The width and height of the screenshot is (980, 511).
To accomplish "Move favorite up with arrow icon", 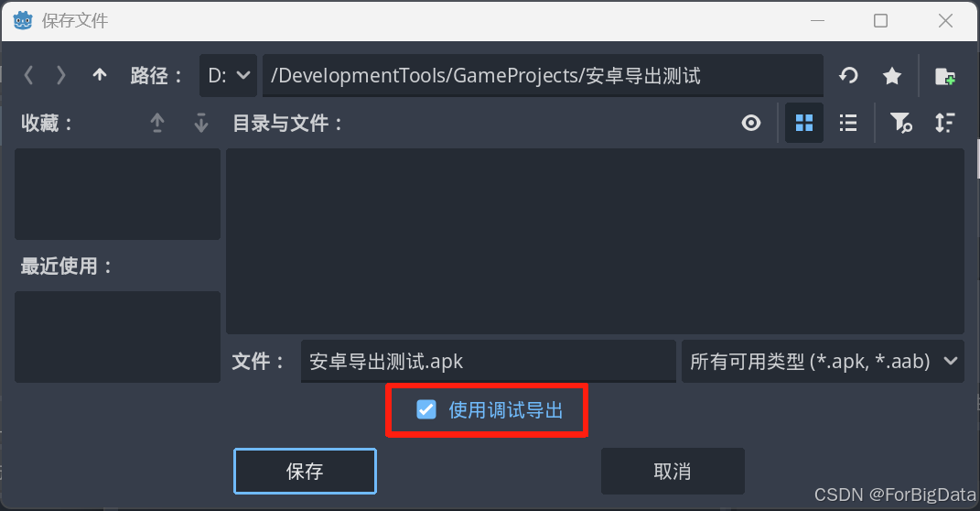I will [x=156, y=124].
